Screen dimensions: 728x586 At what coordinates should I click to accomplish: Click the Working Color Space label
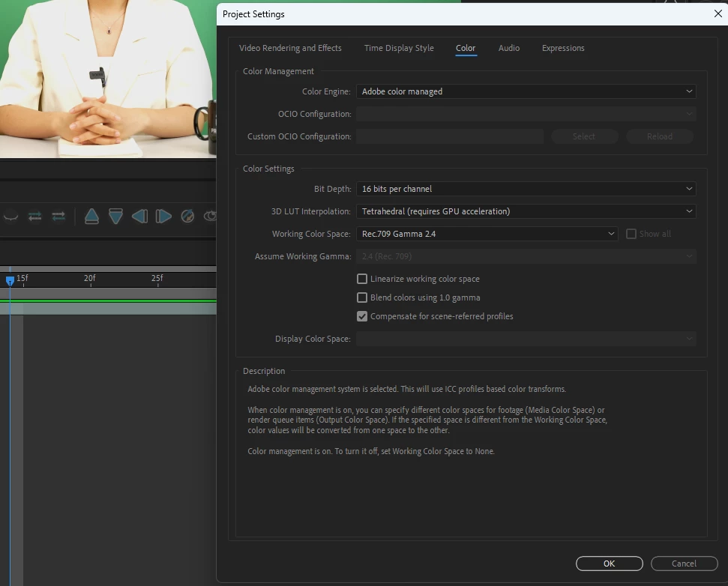[311, 234]
